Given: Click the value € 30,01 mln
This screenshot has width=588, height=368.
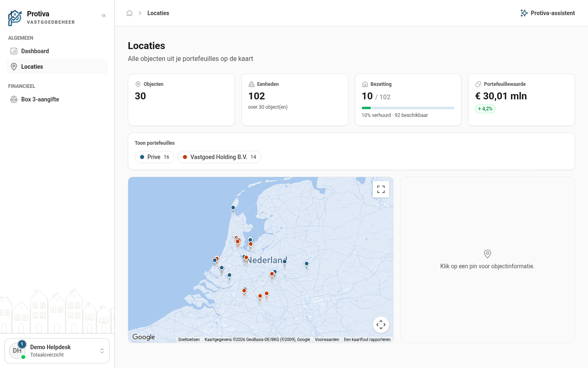Looking at the screenshot, I should click(x=501, y=96).
